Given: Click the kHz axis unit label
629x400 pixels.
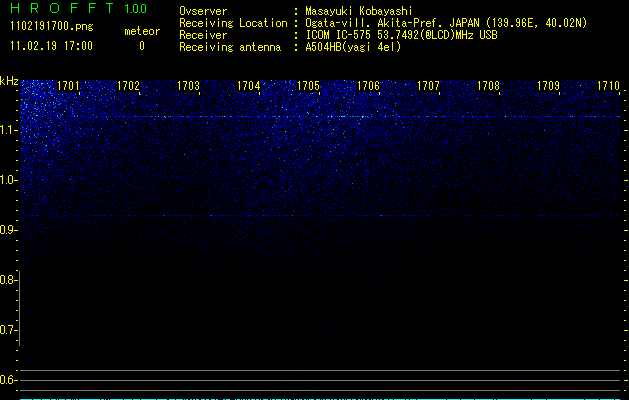Looking at the screenshot, I should click(9, 81).
